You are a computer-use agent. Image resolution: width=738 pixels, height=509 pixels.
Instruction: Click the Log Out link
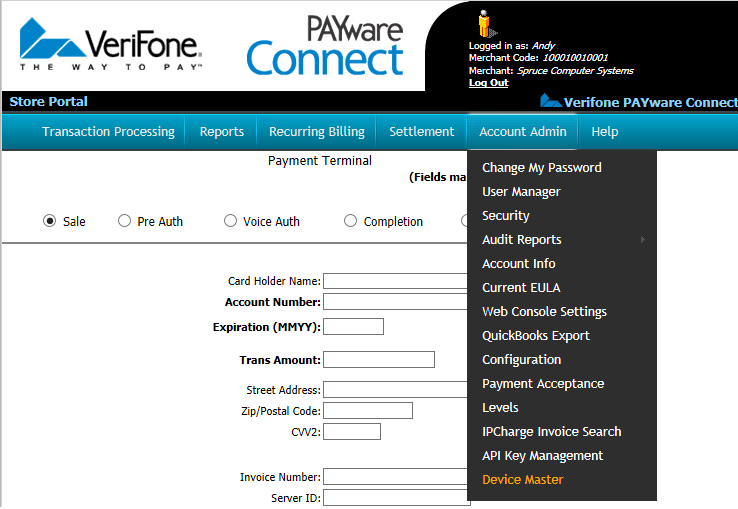489,83
